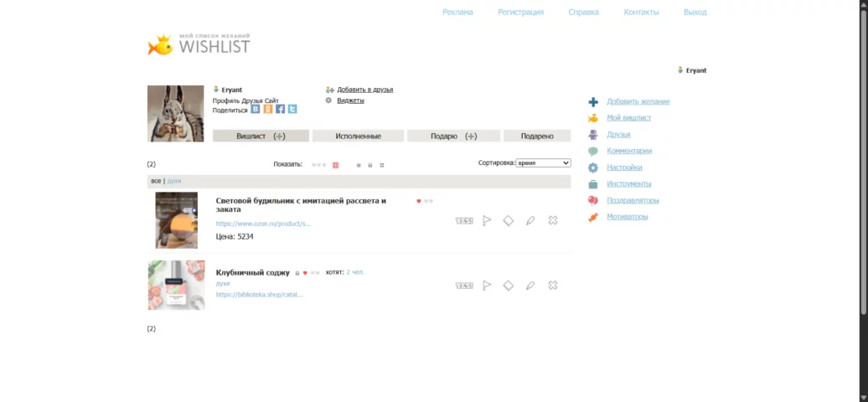Viewport: 868px width, 402px height.
Task: Delete the Клубничный соджу wish via cross icon
Action: (x=552, y=286)
